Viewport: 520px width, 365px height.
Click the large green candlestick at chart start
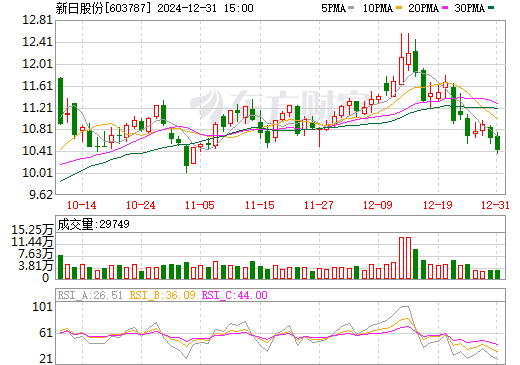(x=60, y=101)
